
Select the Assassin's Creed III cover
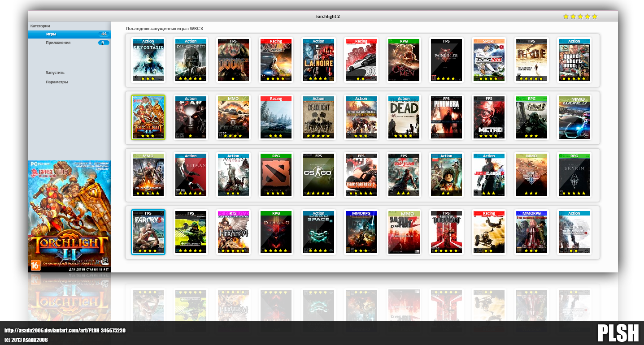coord(233,175)
